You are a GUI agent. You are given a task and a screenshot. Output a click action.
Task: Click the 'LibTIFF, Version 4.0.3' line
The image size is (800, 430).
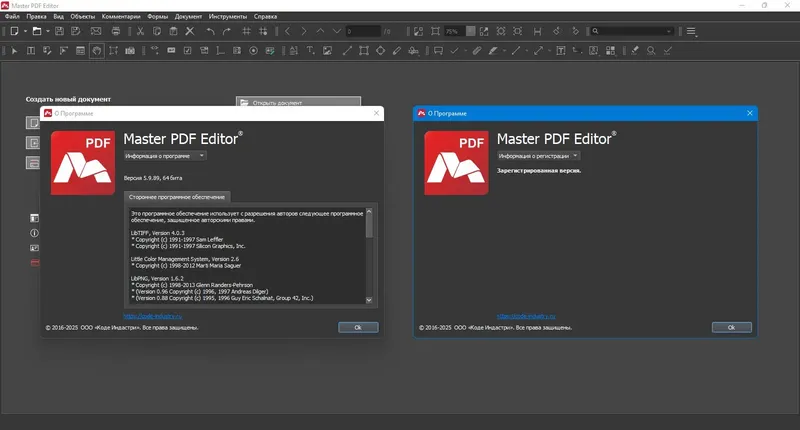click(158, 233)
